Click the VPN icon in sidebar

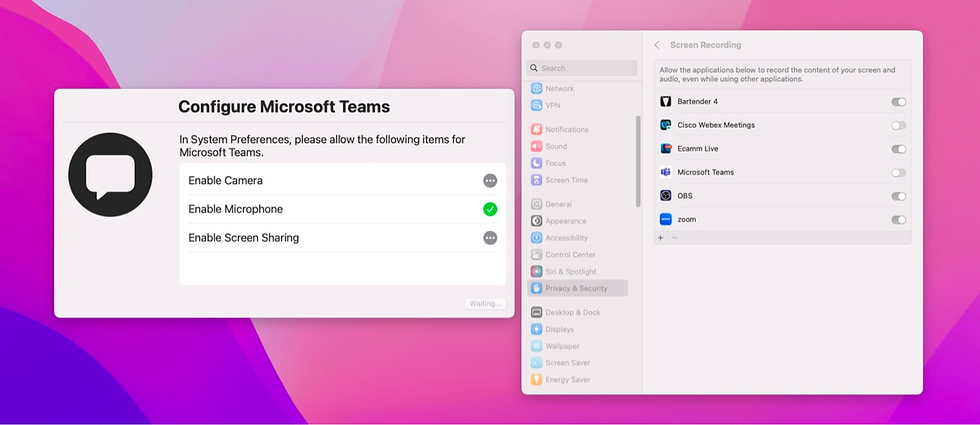click(x=536, y=105)
